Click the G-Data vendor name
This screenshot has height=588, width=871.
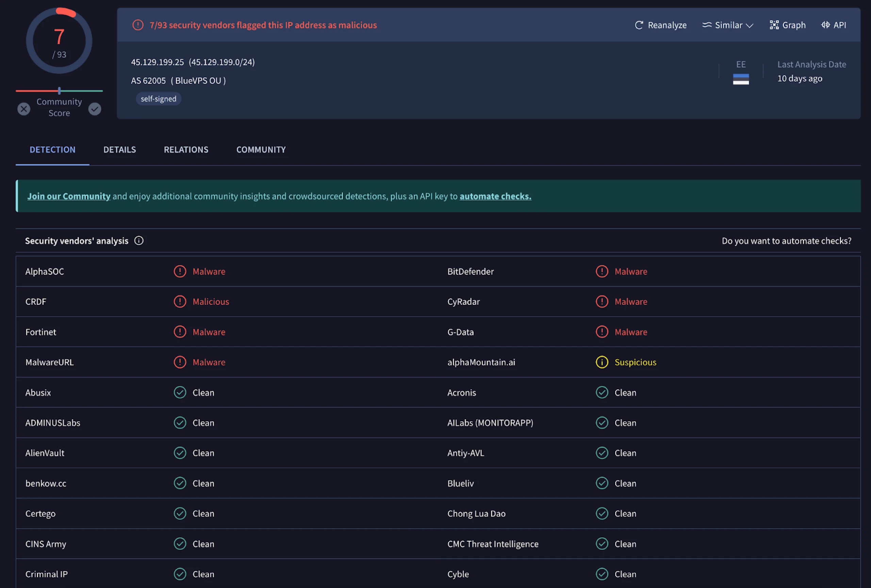[461, 332]
